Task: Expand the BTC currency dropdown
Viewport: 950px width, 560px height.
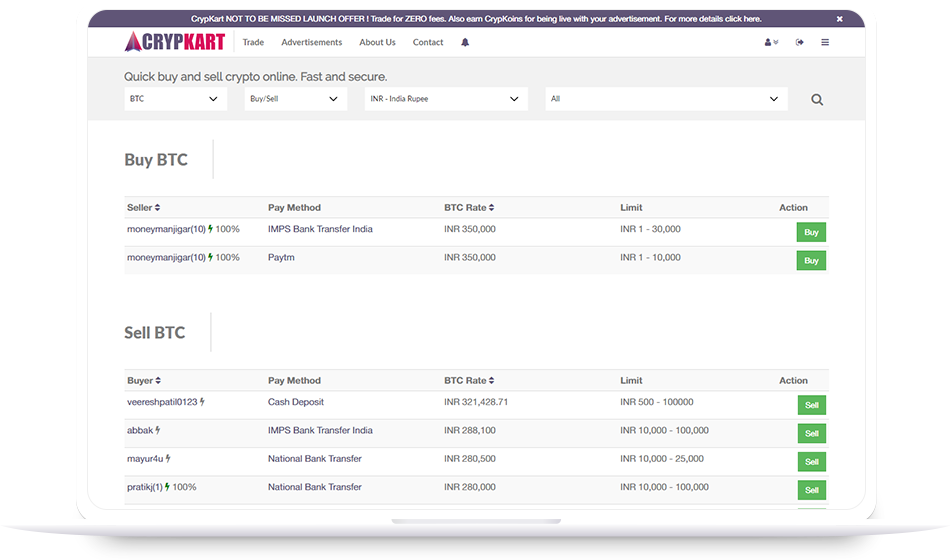Action: [x=175, y=99]
